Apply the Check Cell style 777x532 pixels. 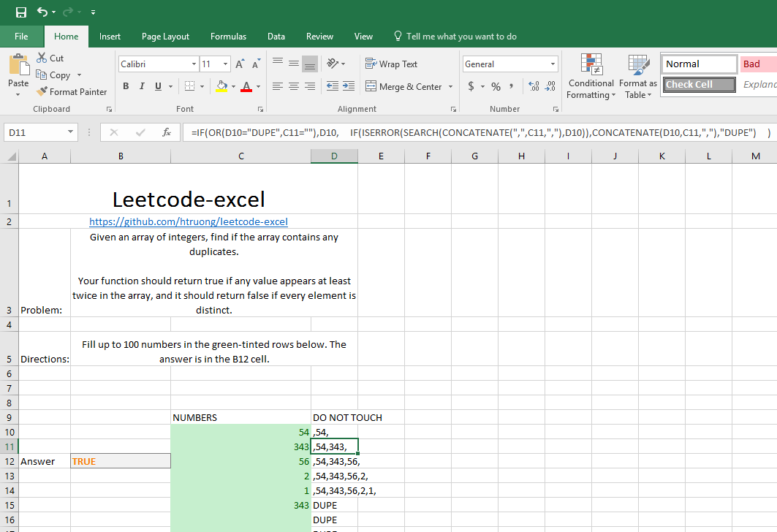(x=700, y=84)
